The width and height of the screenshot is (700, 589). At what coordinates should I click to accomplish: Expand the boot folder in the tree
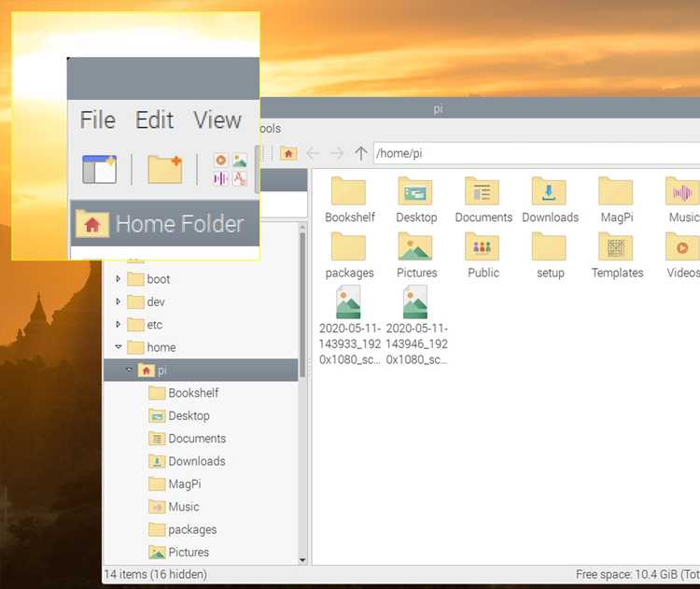click(118, 279)
